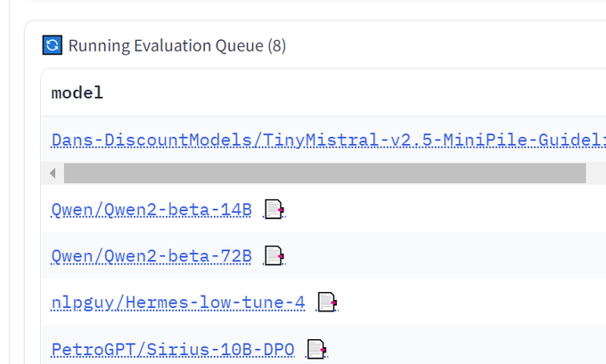
Task: Open document icon next to Sirius-10B-DPO
Action: pyautogui.click(x=317, y=350)
